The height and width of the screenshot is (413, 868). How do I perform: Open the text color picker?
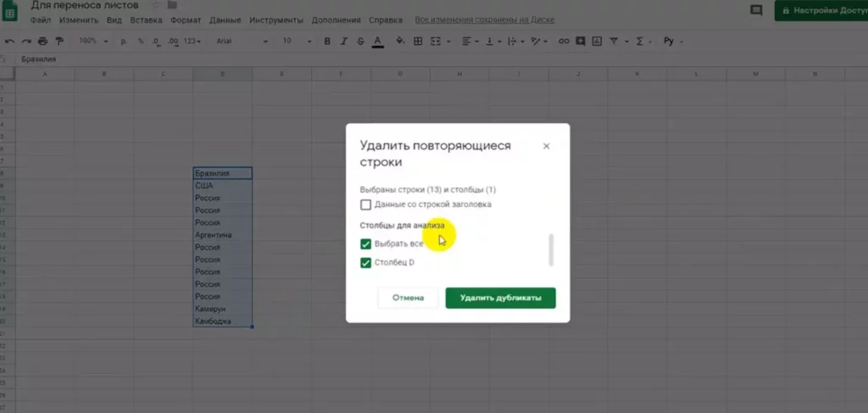378,42
